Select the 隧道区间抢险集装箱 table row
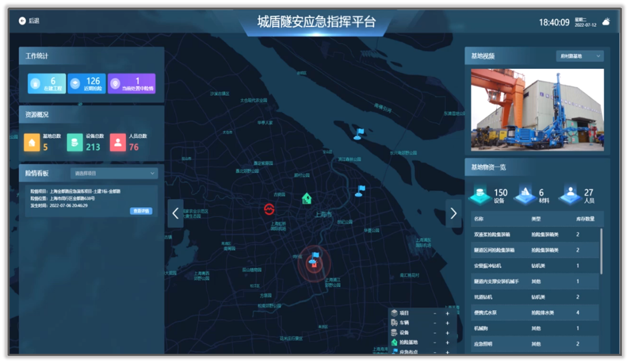Viewport: 630px width, 364px height. tap(534, 250)
